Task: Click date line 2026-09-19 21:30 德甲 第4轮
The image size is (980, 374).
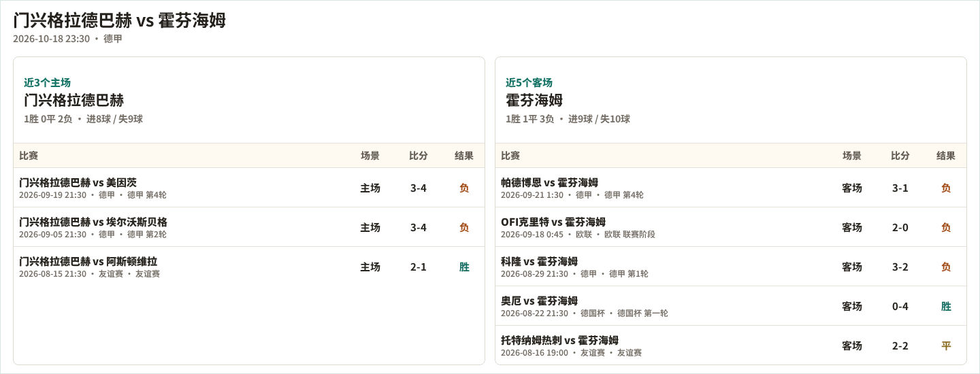Action: (x=93, y=195)
